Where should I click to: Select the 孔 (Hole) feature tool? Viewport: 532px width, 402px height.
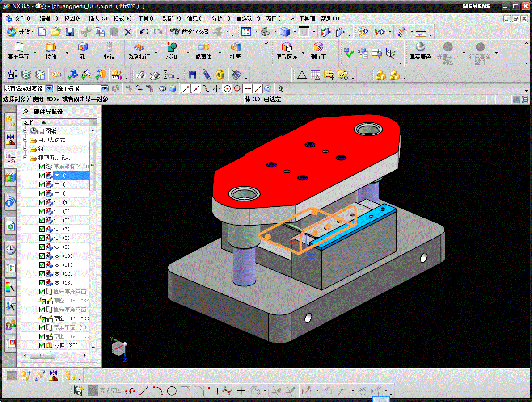82,47
